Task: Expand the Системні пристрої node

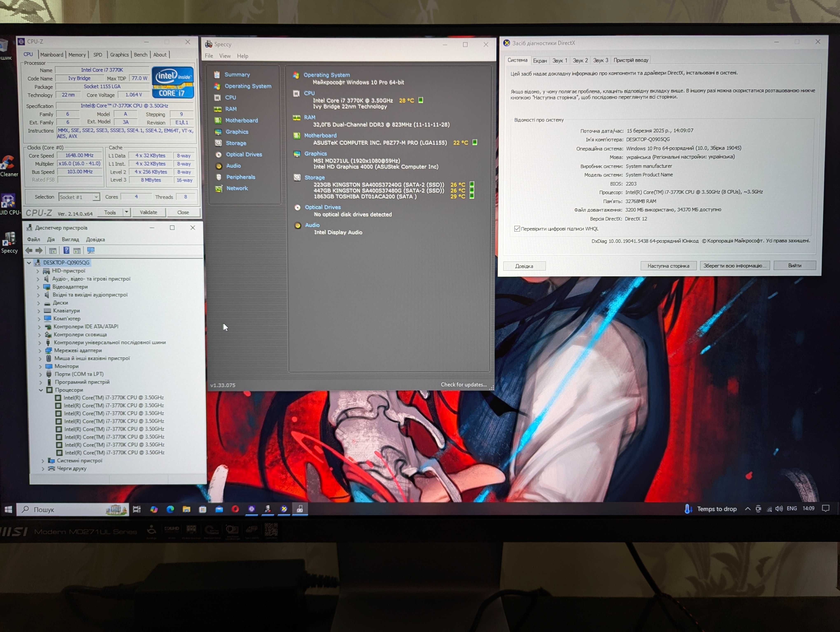Action: (x=43, y=461)
